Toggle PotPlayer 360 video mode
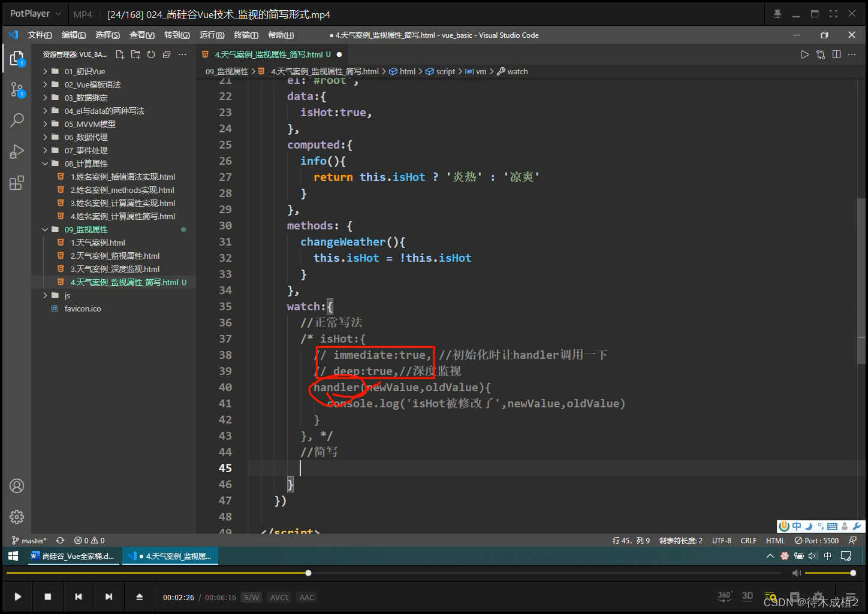The height and width of the screenshot is (614, 868). (x=724, y=596)
